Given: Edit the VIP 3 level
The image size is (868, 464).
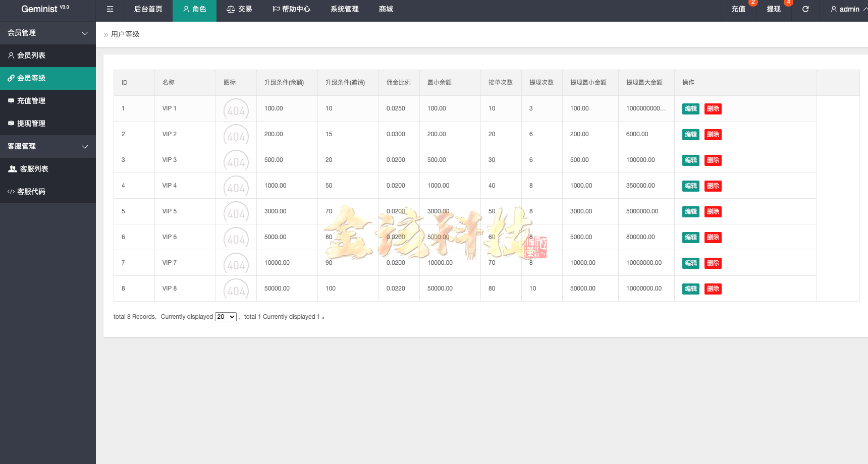Looking at the screenshot, I should tap(690, 160).
